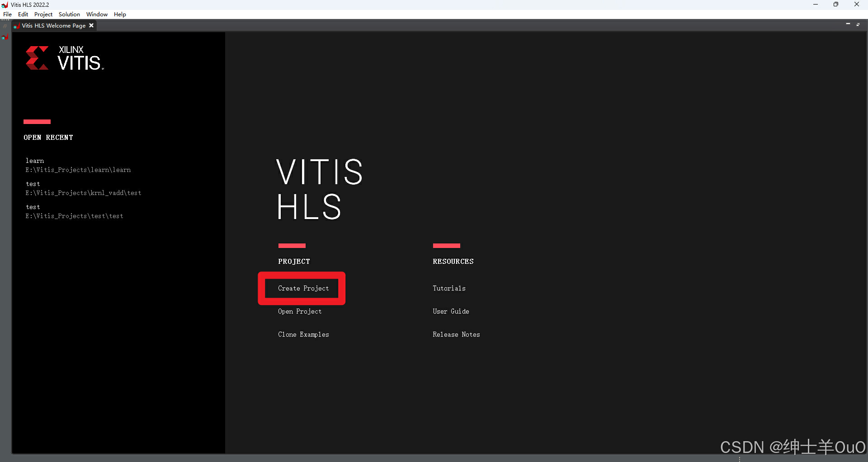The height and width of the screenshot is (462, 868).
Task: Click the Xilinx Vitis logo
Action: (x=65, y=58)
